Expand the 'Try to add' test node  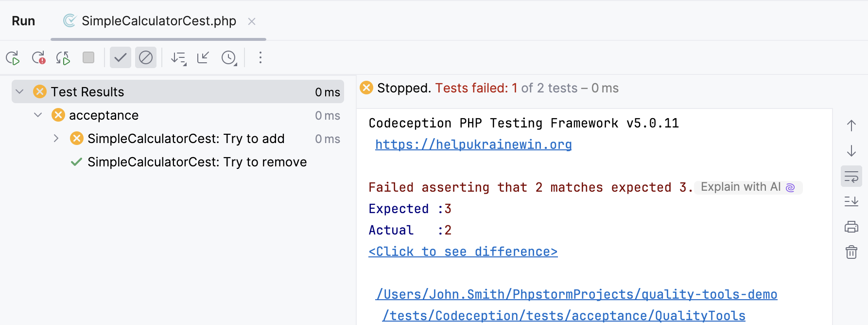[55, 138]
